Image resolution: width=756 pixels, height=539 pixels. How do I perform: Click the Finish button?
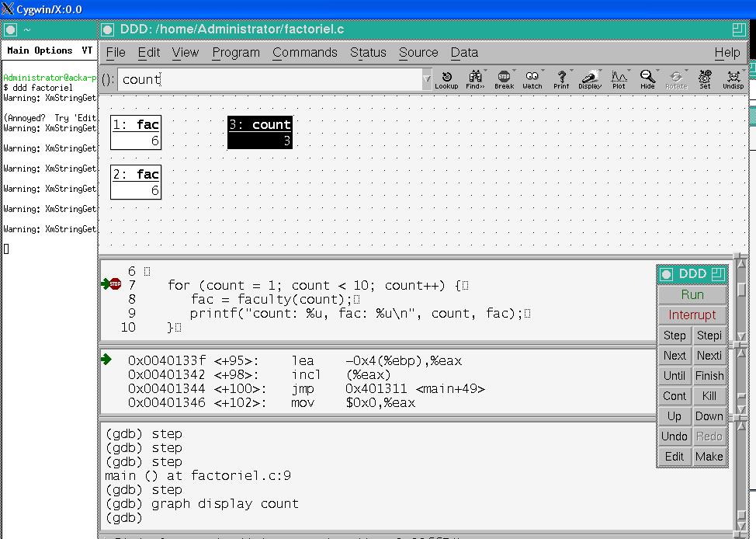click(x=709, y=375)
